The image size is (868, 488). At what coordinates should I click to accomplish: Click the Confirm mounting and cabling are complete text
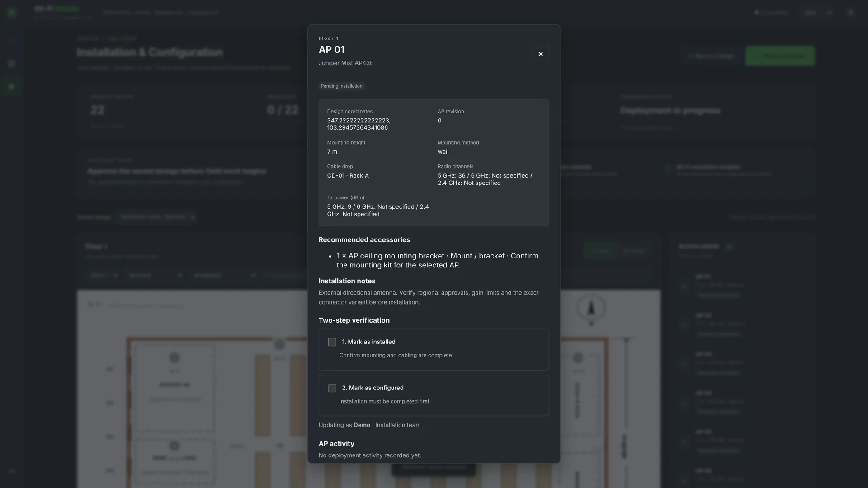pos(396,355)
